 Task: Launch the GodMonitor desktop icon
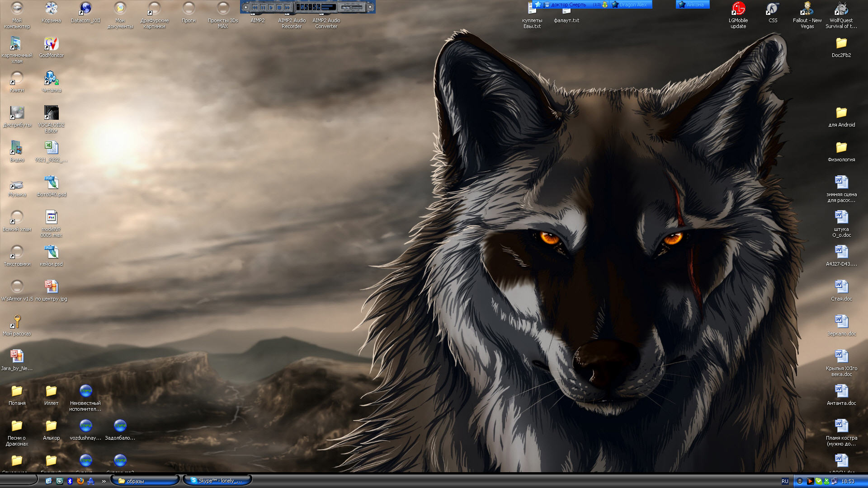pos(51,47)
